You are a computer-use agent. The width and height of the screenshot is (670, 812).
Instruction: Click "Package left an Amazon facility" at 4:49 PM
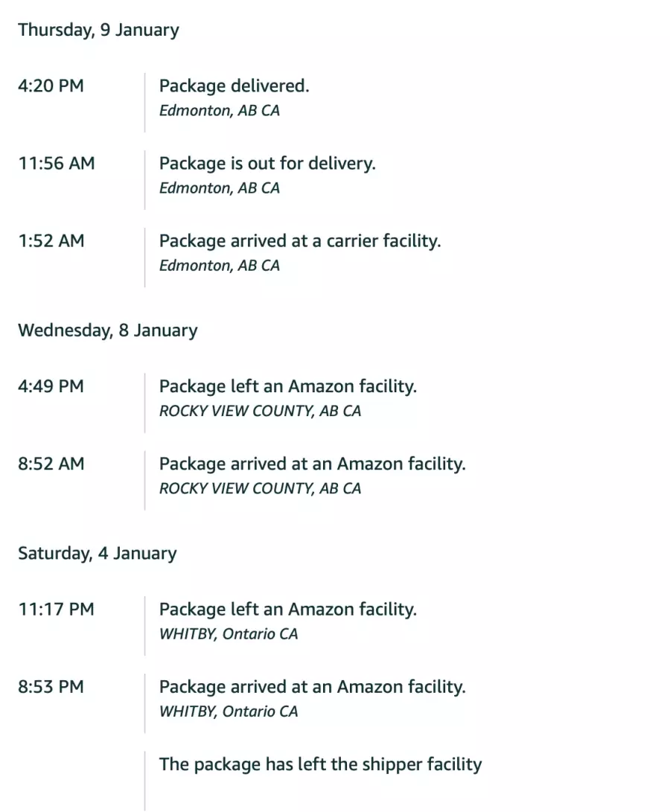click(287, 387)
